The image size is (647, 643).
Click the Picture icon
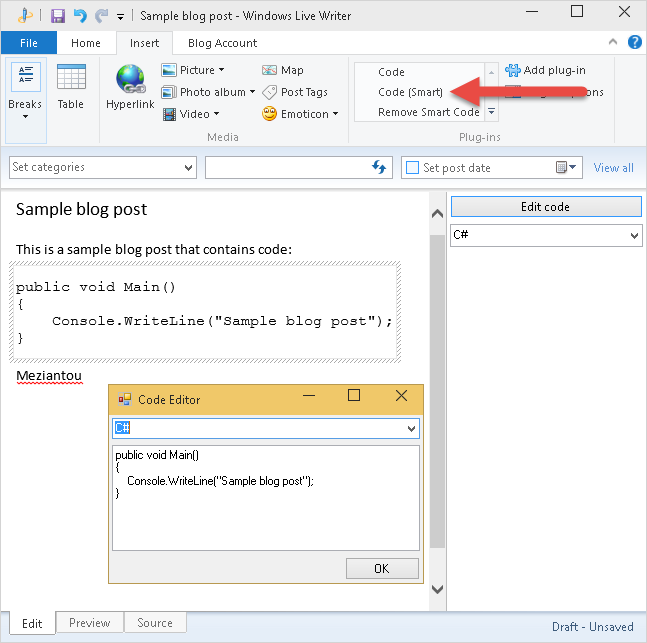click(169, 70)
